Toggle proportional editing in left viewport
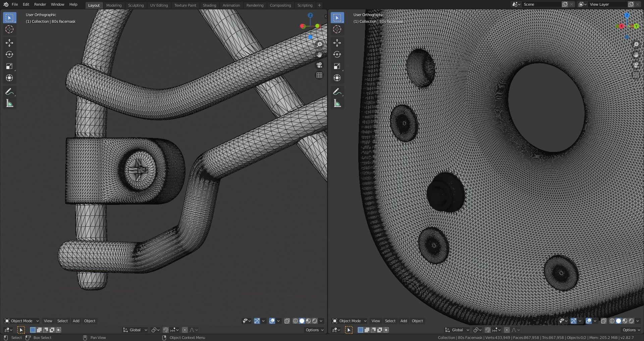Image resolution: width=644 pixels, height=341 pixels. (185, 330)
